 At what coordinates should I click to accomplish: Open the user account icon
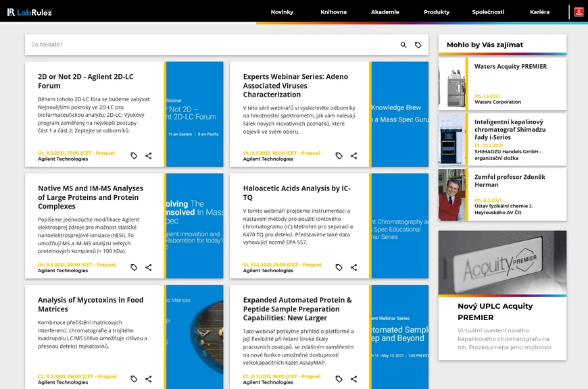tap(579, 12)
